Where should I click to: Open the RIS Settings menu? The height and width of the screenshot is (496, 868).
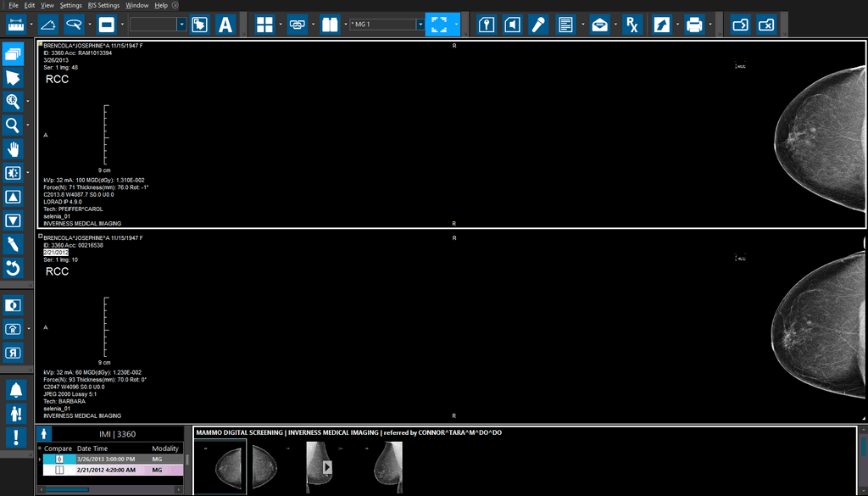pyautogui.click(x=103, y=5)
